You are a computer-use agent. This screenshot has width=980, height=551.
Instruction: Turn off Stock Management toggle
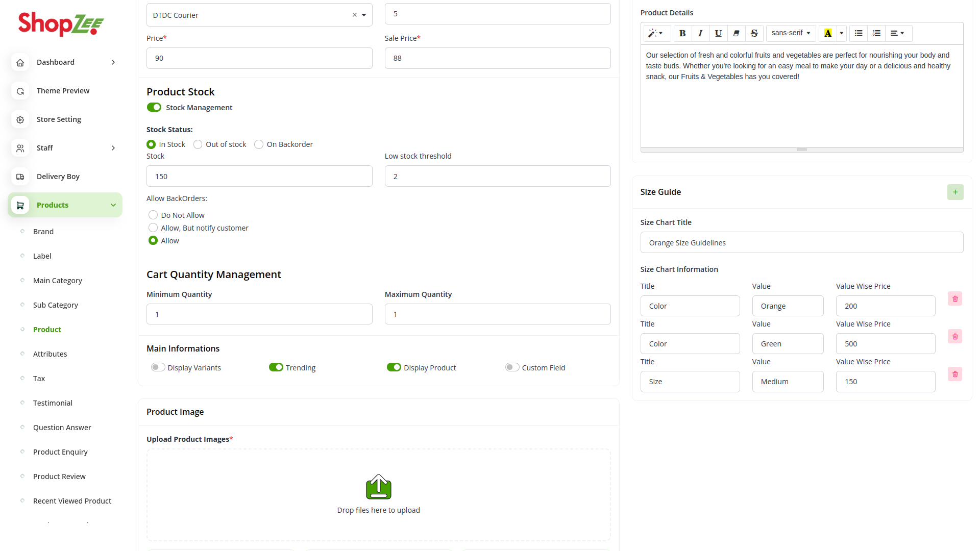(x=154, y=107)
